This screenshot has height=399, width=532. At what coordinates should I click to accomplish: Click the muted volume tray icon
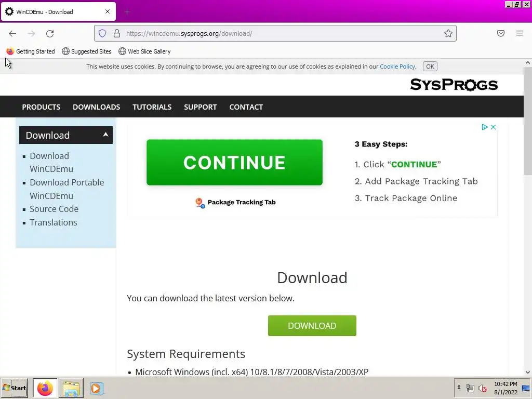(x=482, y=388)
